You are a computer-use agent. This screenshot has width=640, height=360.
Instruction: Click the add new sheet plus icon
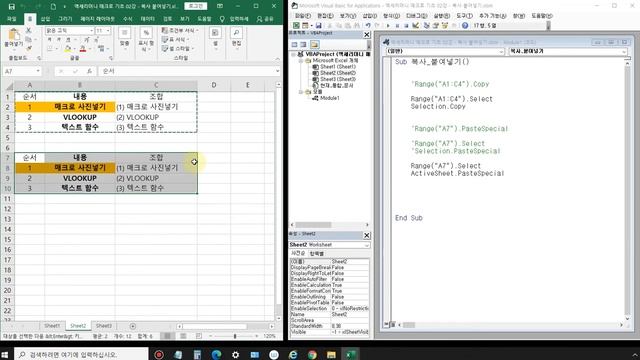pos(132,326)
